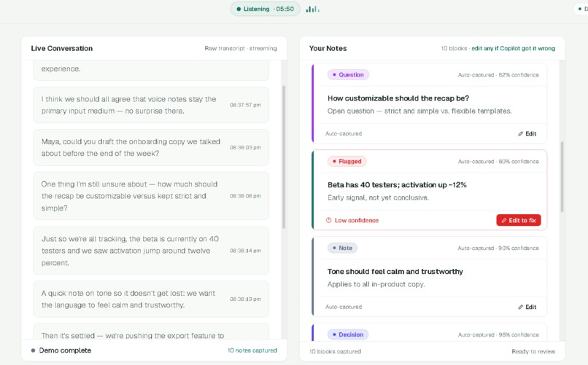Click the Decision tag

(348, 334)
